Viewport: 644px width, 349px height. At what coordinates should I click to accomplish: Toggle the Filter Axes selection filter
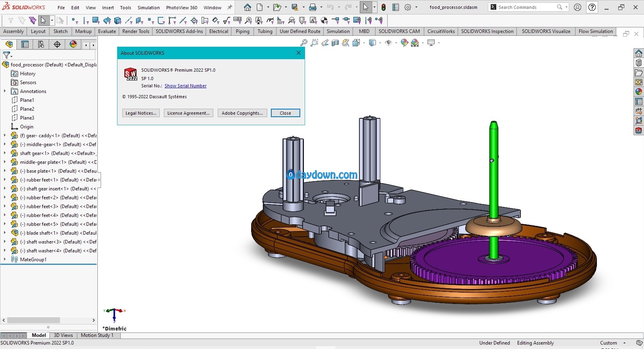click(x=129, y=20)
